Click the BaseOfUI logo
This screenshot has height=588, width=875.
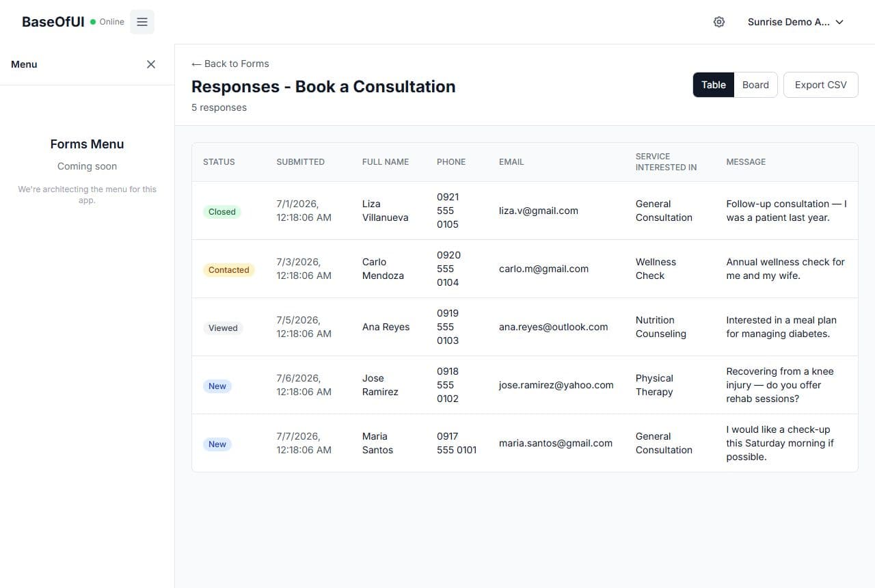[53, 22]
